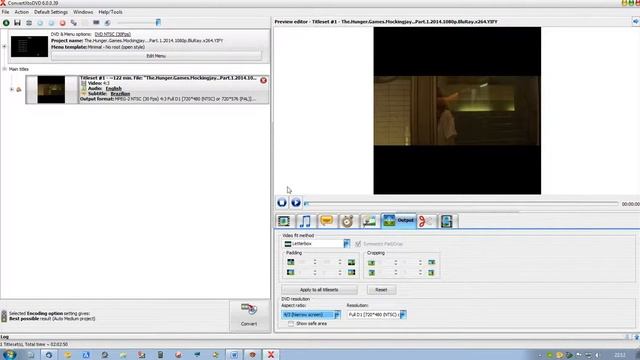Open the Video filmstrip tab icon
640x360 pixels.
(x=284, y=221)
